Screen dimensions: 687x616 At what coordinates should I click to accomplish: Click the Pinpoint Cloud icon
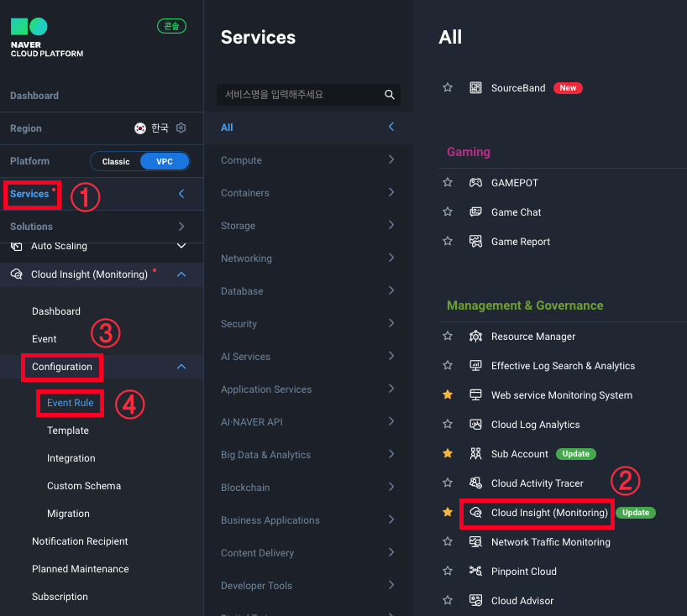click(475, 571)
